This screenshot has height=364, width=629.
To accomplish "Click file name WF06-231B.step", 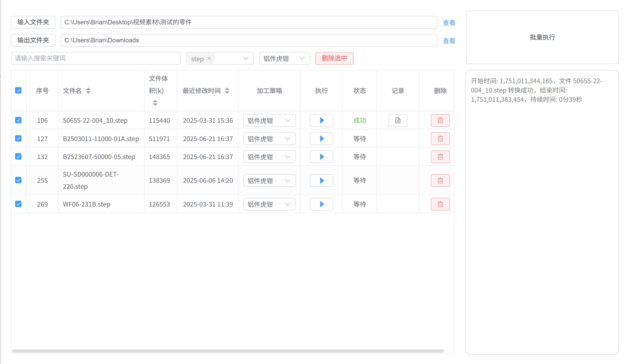I will coord(86,204).
